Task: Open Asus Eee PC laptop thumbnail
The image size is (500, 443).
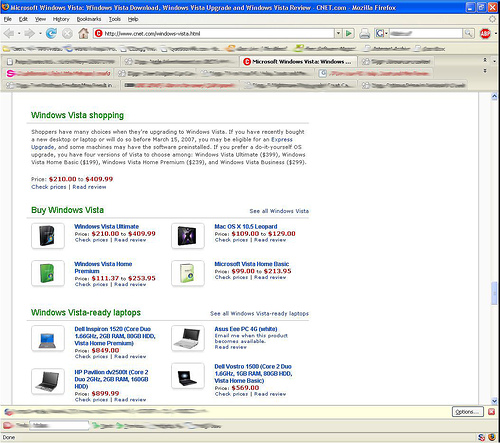Action: (x=188, y=338)
